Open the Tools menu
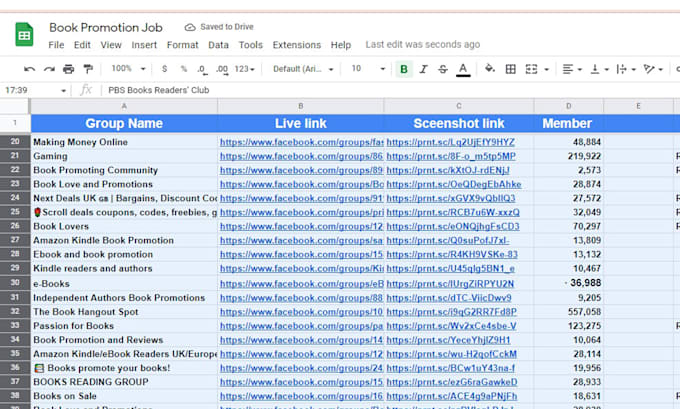 tap(251, 45)
